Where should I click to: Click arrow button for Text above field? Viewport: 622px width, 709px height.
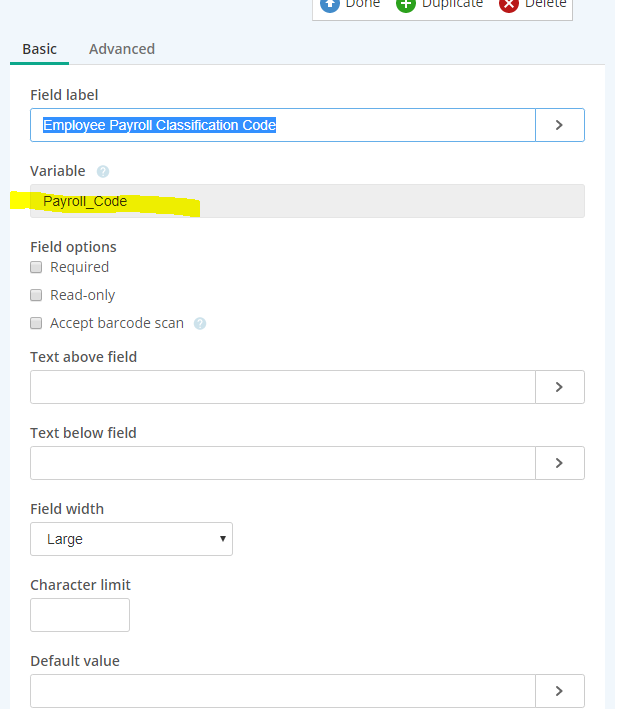click(560, 387)
